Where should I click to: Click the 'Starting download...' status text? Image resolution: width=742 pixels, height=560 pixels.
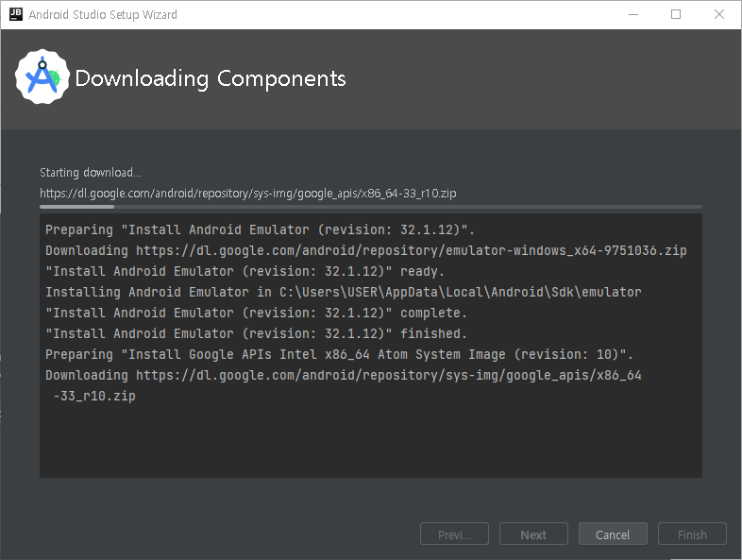tap(91, 172)
